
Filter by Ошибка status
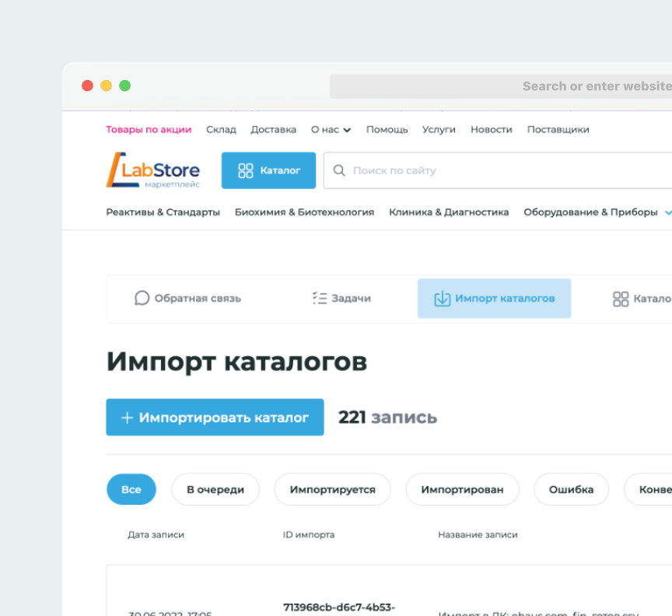pyautogui.click(x=571, y=489)
